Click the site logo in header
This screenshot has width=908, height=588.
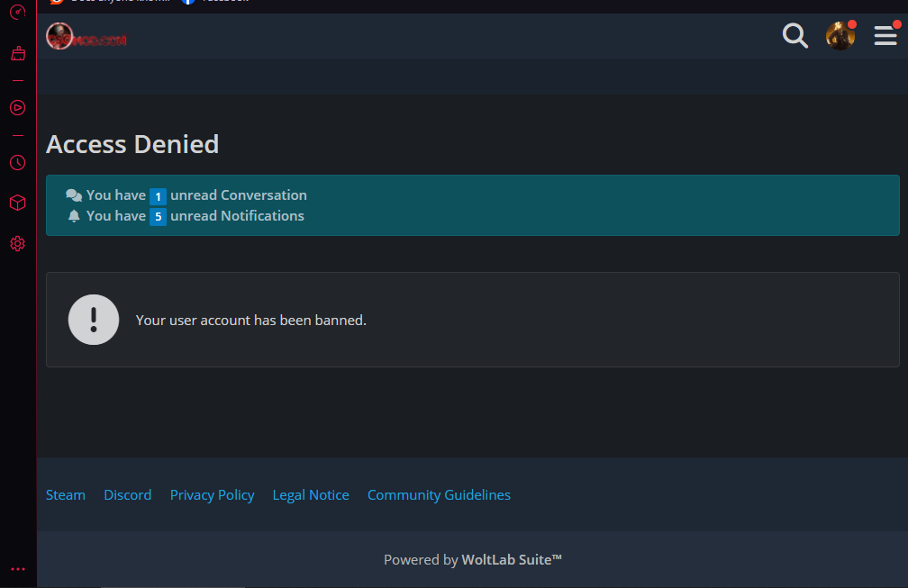86,37
